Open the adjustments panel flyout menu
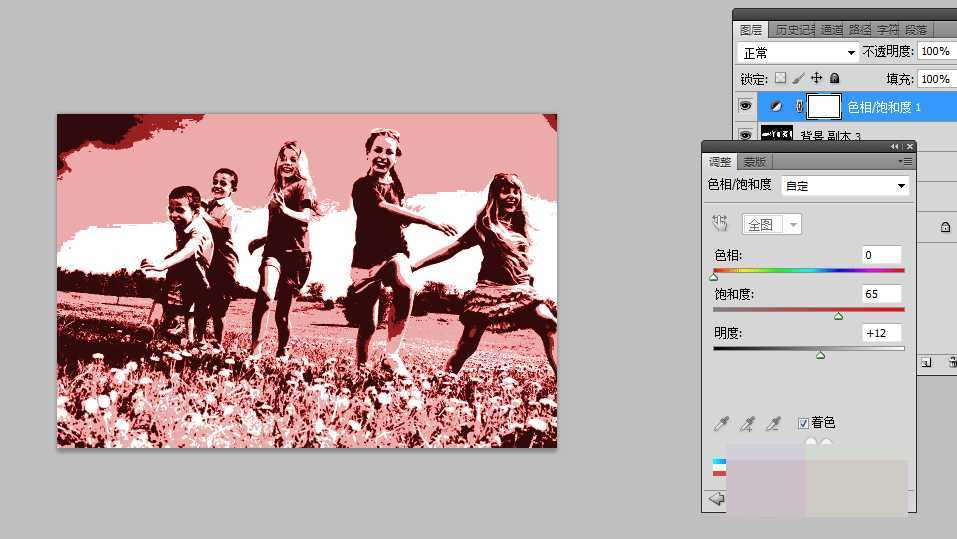957x539 pixels. pyautogui.click(x=905, y=162)
